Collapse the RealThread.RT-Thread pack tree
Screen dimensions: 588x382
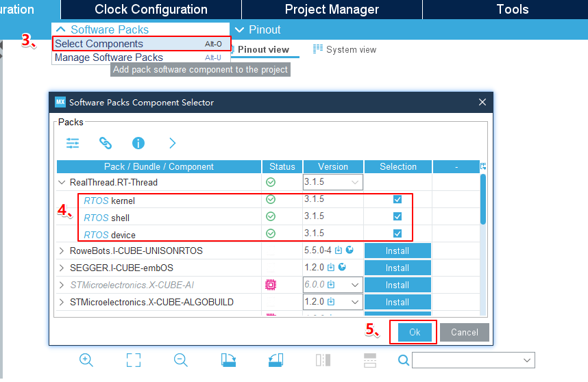coord(62,183)
